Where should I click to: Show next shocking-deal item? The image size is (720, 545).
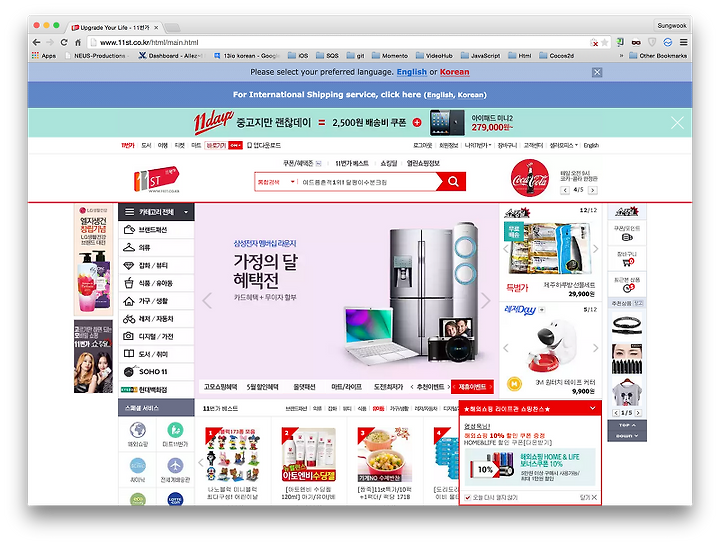tap(595, 249)
